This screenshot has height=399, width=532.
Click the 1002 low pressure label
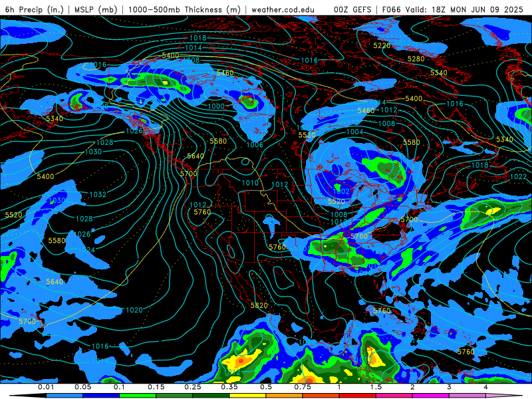click(x=341, y=192)
